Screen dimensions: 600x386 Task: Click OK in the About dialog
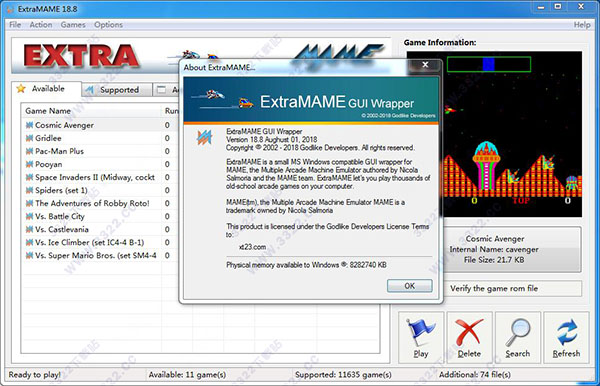(409, 286)
